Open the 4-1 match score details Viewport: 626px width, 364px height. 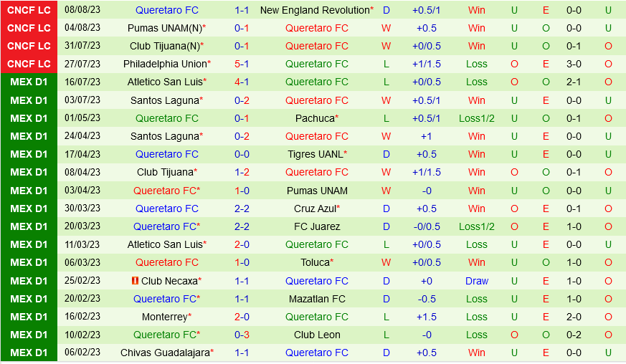tap(242, 82)
